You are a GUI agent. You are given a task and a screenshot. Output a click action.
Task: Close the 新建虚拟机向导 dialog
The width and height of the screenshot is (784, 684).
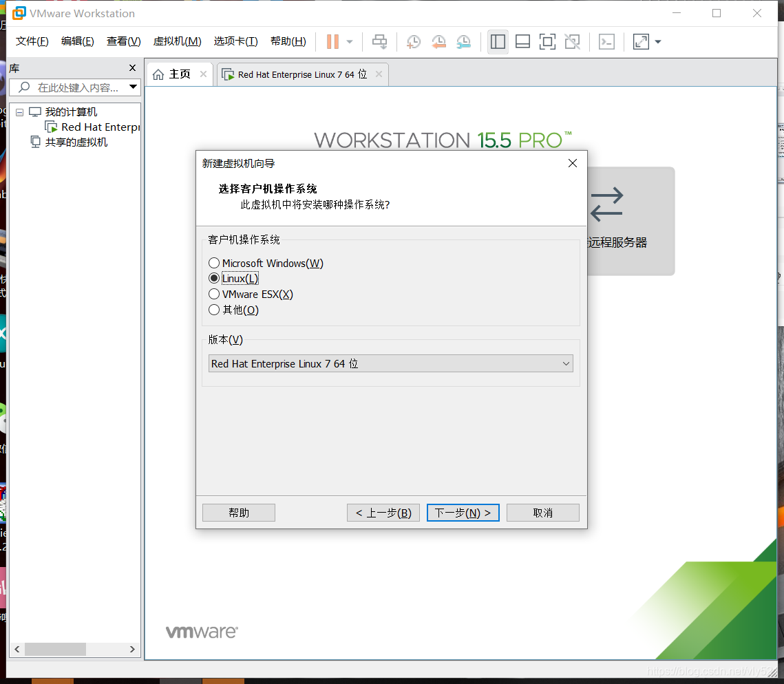[x=573, y=164]
